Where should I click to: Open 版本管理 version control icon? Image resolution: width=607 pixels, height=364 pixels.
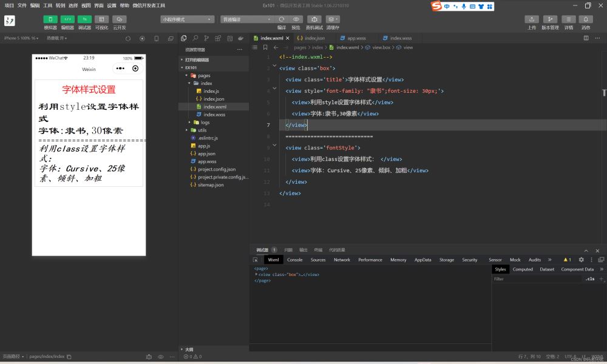[x=550, y=19]
